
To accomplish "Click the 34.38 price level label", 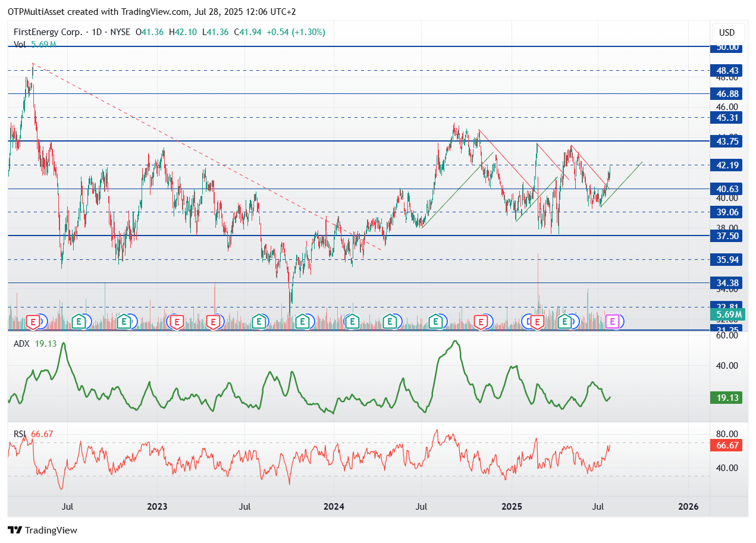I will 726,283.
